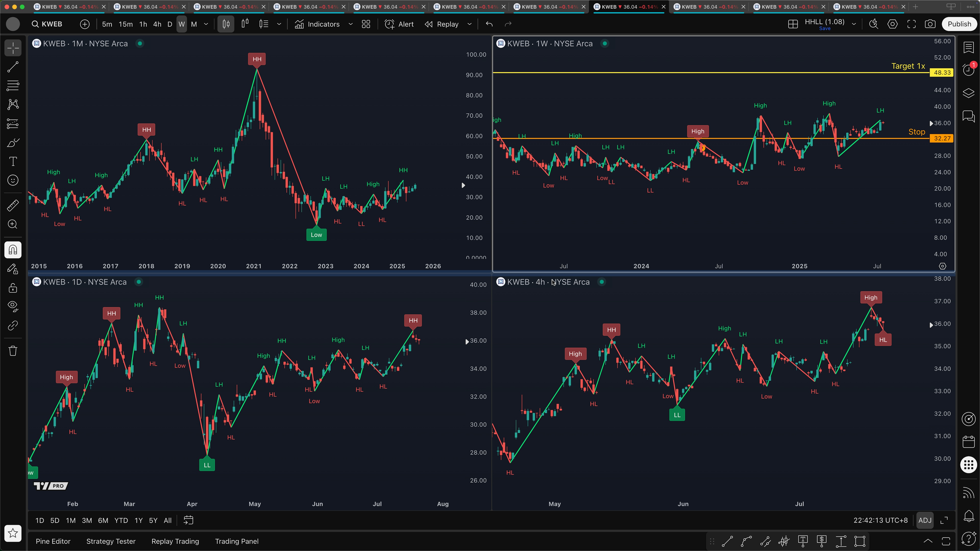Open the Strategy Tester tab

(x=111, y=541)
